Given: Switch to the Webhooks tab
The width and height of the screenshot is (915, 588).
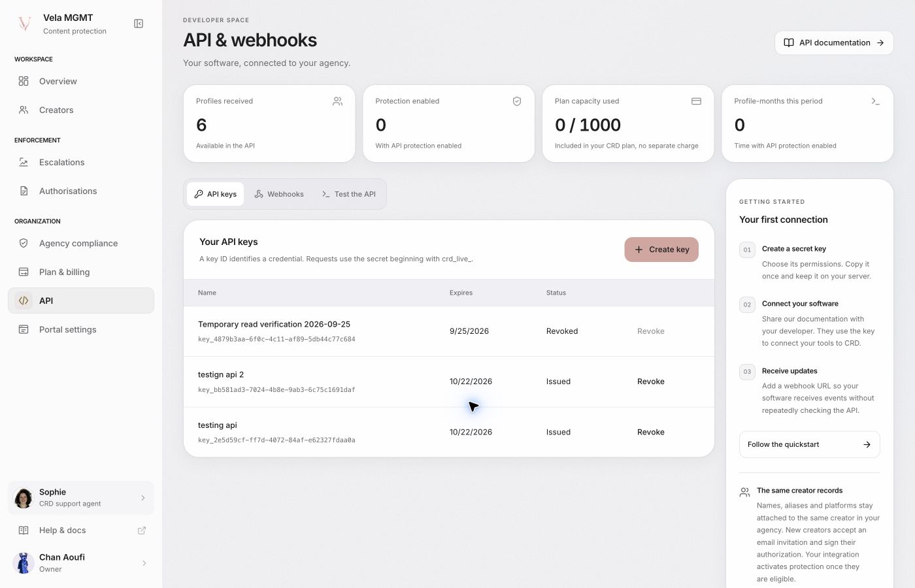Looking at the screenshot, I should (x=279, y=194).
